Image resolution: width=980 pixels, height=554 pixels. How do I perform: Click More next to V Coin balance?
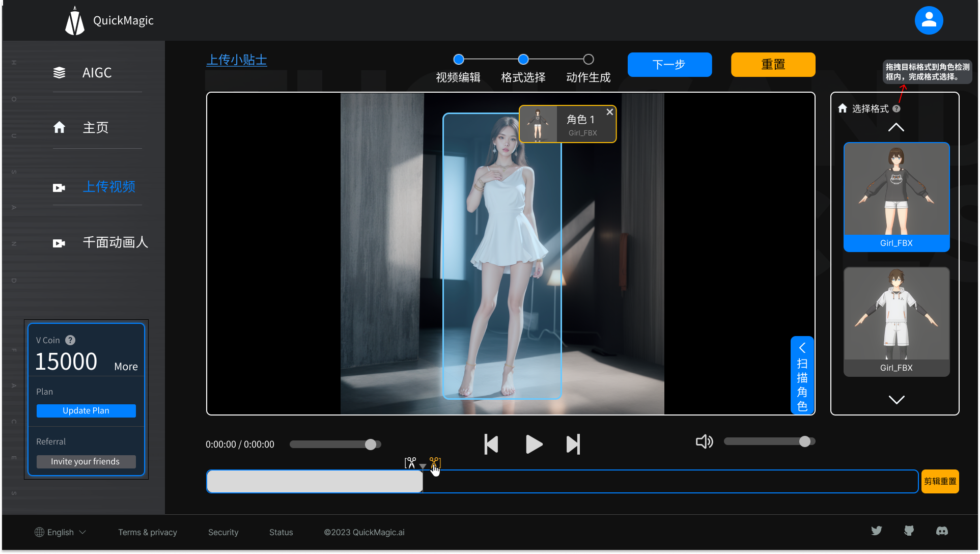(126, 367)
